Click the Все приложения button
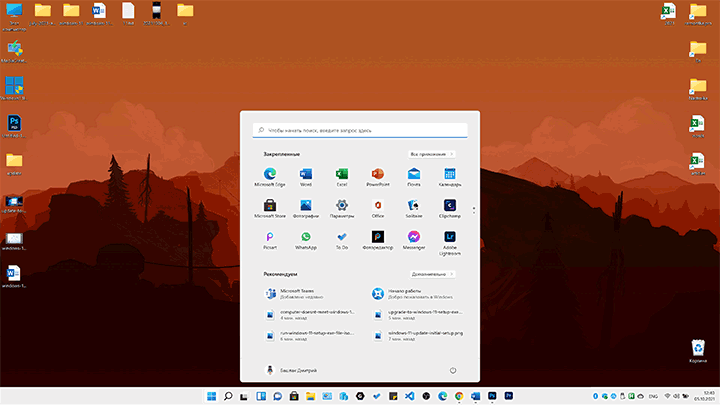Image resolution: width=720 pixels, height=405 pixels. 432,154
